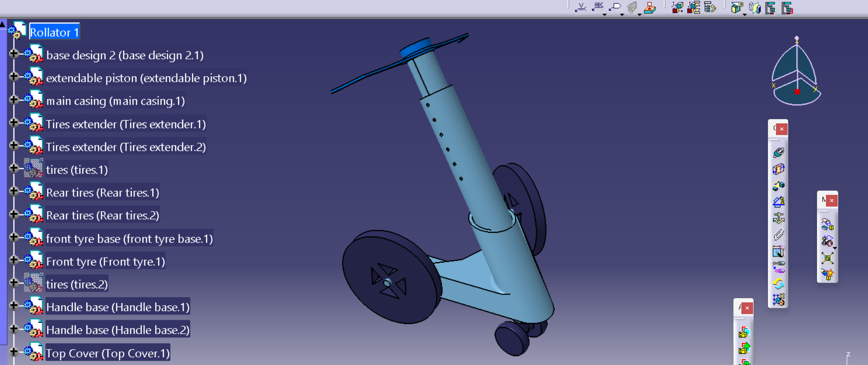Apply the Fix Component anchor tool
The image size is (868, 365).
(x=778, y=218)
